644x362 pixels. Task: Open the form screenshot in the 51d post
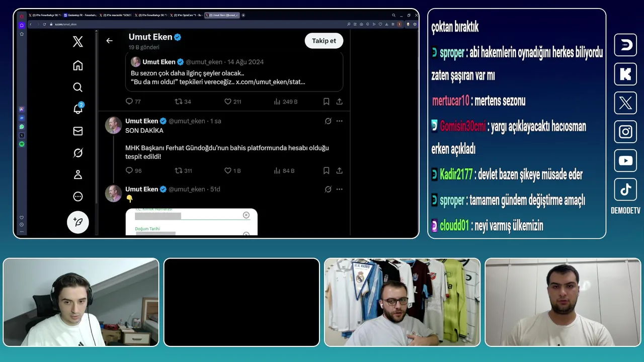pyautogui.click(x=191, y=222)
